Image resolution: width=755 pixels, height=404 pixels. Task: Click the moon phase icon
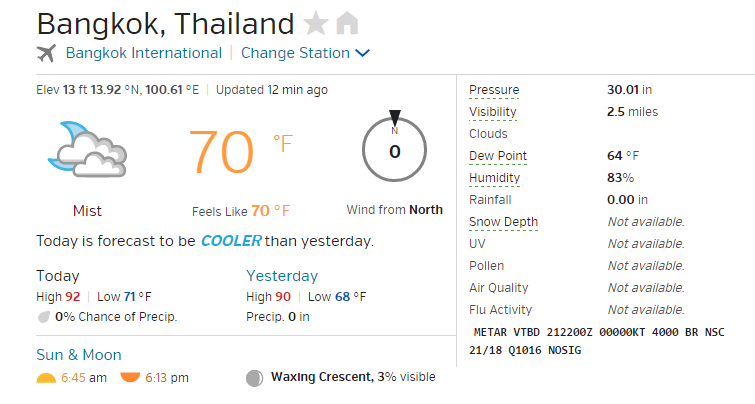(254, 378)
